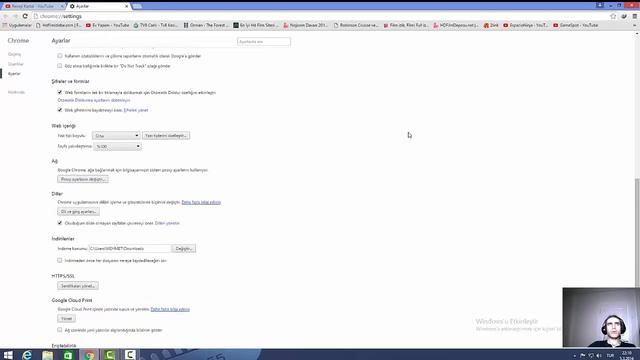Open the TVB Canlı bookmark
The height and width of the screenshot is (360, 640).
coord(156,25)
